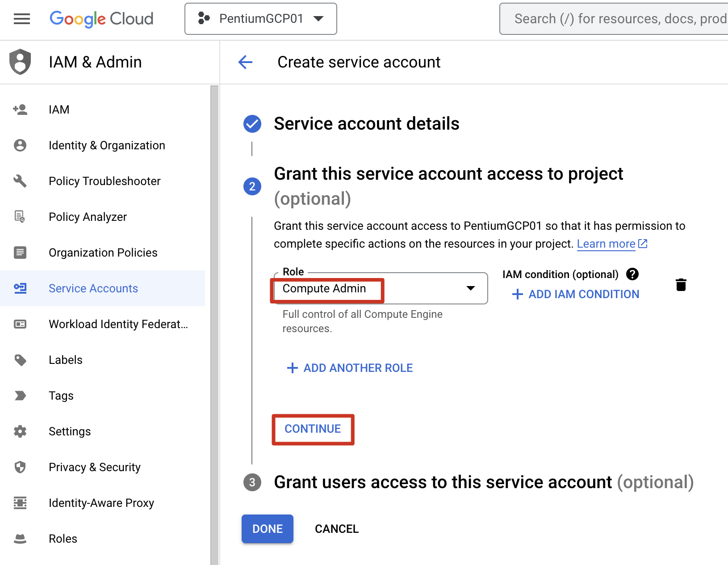Click the IAM add-person icon
The image size is (728, 565).
(x=20, y=110)
